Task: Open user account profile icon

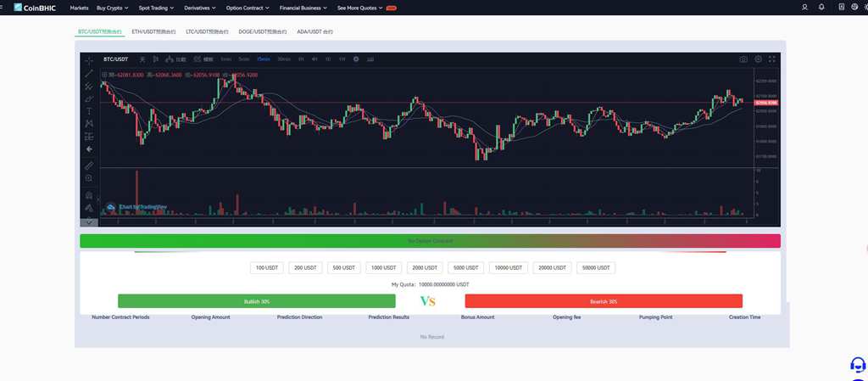Action: click(x=804, y=8)
